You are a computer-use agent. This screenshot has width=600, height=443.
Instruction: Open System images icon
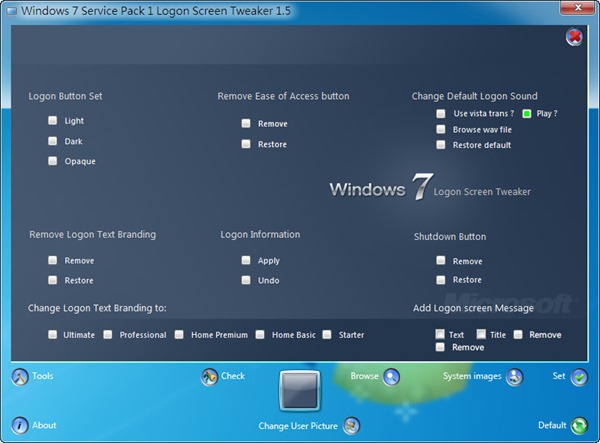pos(514,377)
